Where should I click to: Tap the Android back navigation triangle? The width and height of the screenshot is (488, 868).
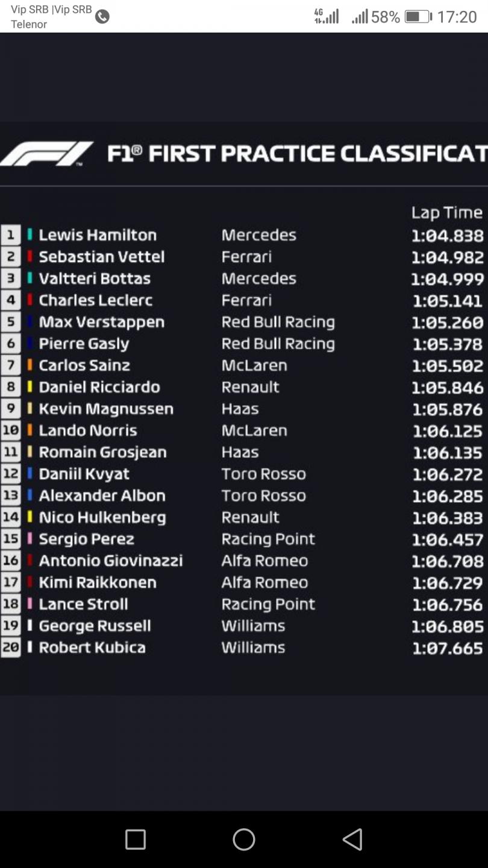pyautogui.click(x=352, y=839)
